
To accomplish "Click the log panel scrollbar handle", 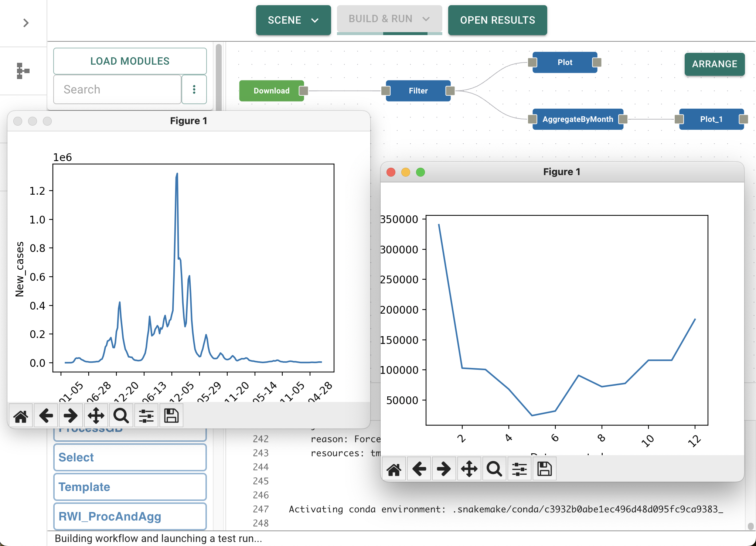I will pyautogui.click(x=750, y=526).
